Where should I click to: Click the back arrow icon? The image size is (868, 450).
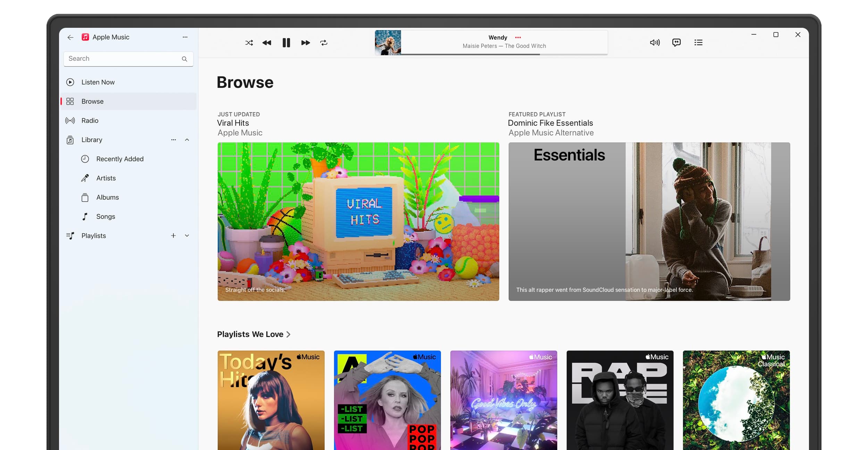[x=70, y=37]
